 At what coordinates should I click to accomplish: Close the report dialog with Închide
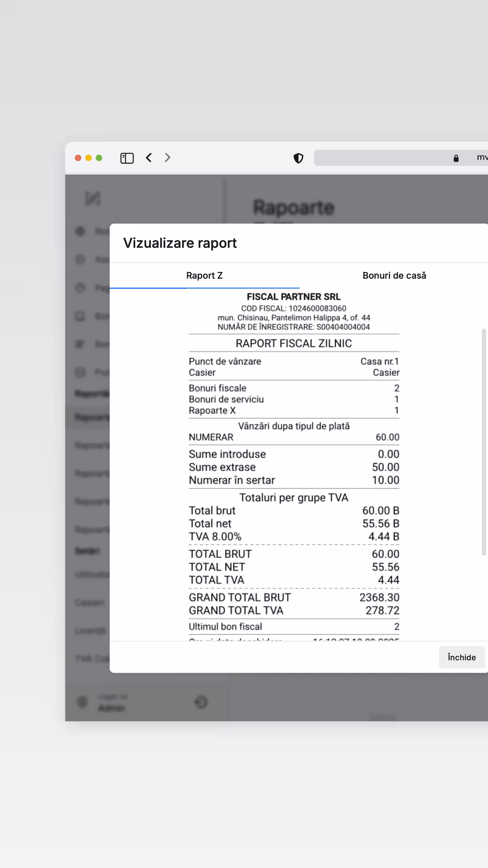pyautogui.click(x=462, y=657)
